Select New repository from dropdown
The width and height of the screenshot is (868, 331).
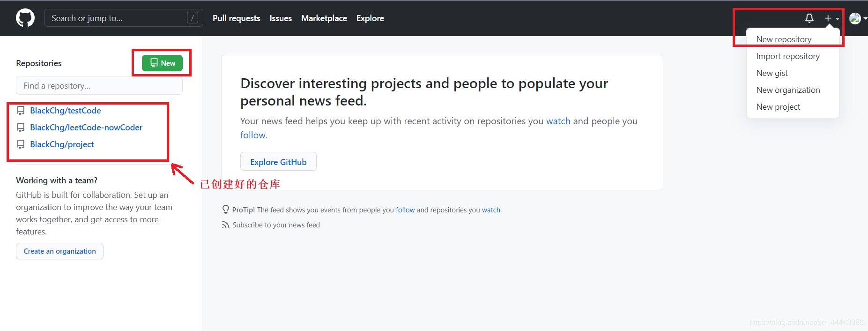pyautogui.click(x=784, y=39)
